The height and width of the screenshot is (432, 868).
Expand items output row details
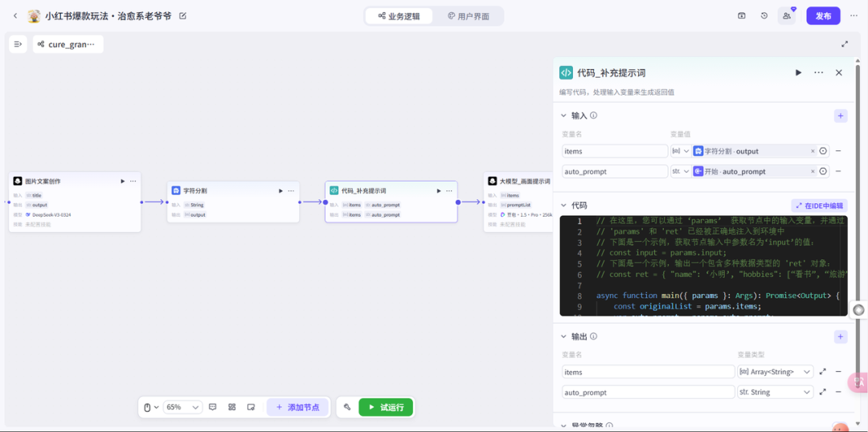tap(823, 372)
